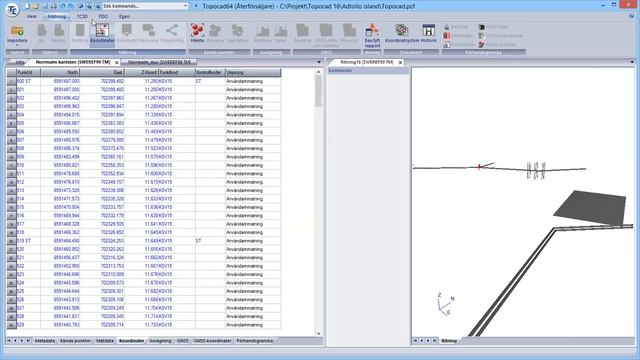
Task: Switch to Norrmalm_mur document tab
Action: (x=159, y=62)
